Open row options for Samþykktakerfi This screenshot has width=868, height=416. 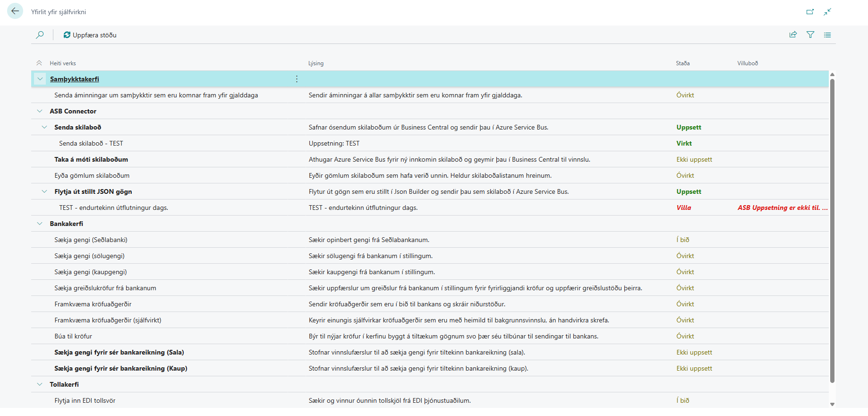(297, 79)
